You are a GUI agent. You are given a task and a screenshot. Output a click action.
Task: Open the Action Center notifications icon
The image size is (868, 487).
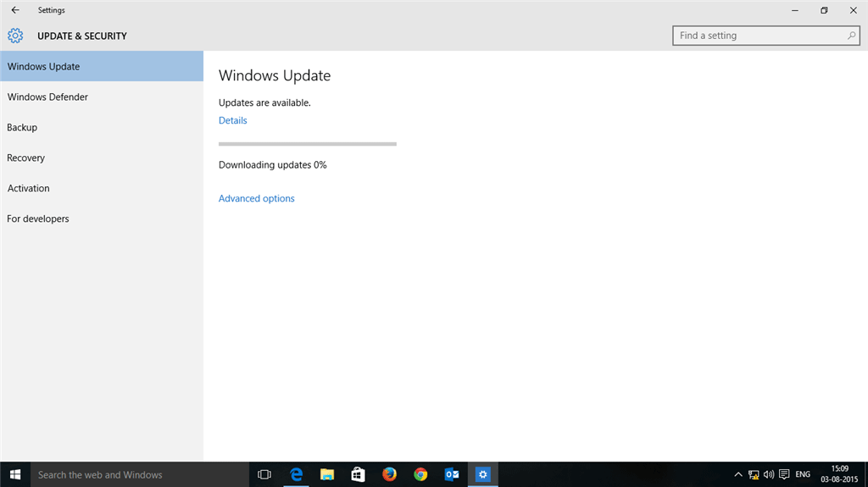(784, 475)
